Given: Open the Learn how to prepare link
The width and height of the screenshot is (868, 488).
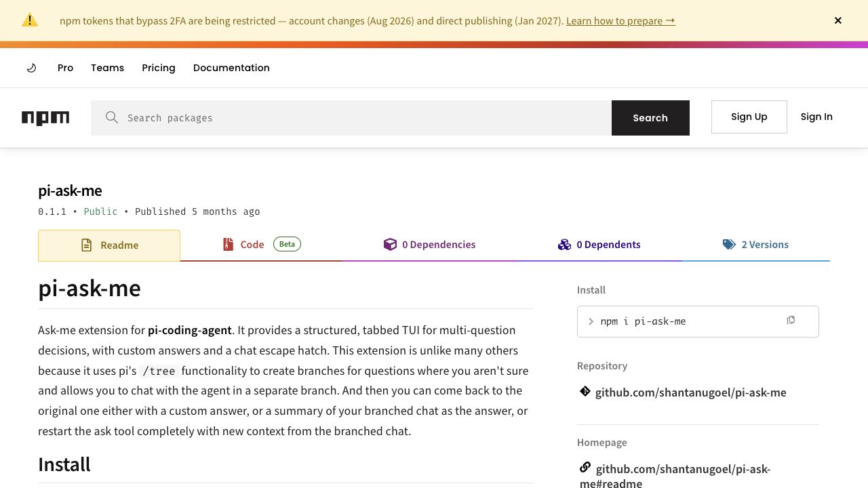Looking at the screenshot, I should pyautogui.click(x=620, y=20).
